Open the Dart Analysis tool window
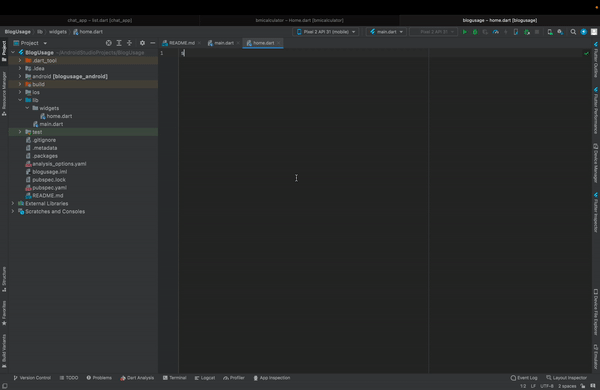The image size is (600, 390). pos(137,378)
